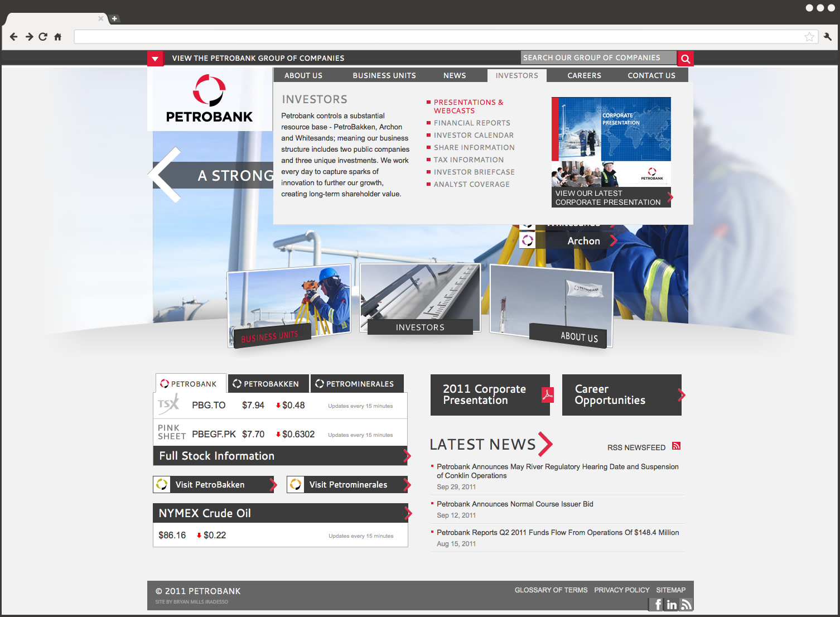Open Financial Reports link
Screen dimensions: 840x617
pos(472,123)
